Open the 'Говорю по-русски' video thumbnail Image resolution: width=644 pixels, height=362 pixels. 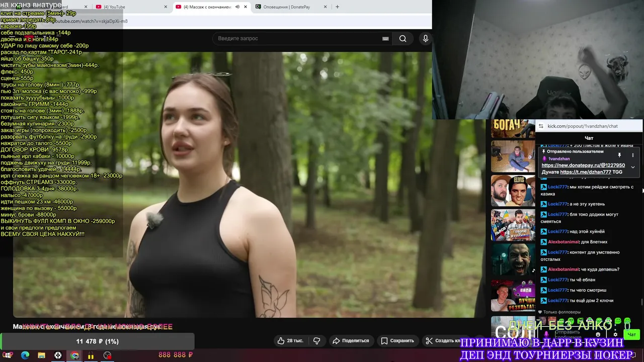coord(513,225)
